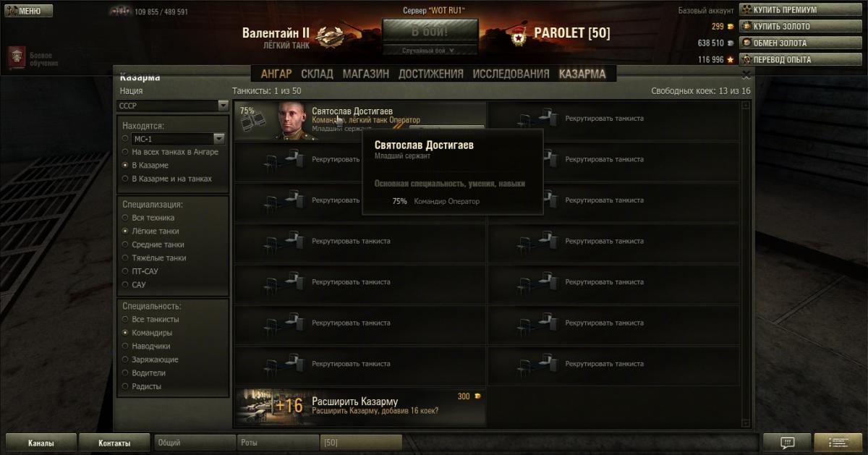The width and height of the screenshot is (868, 455).
Task: Expand the 'Случайный бой' battle type selector
Action: point(430,51)
